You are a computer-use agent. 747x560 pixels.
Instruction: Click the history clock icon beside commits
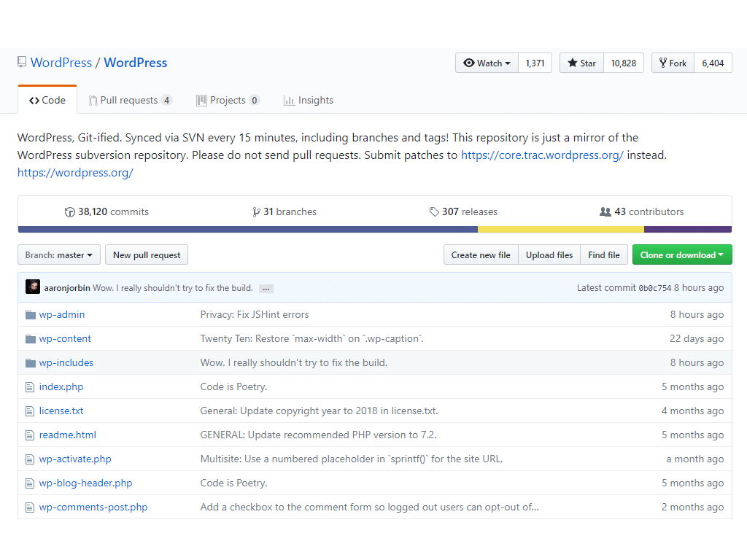[70, 212]
